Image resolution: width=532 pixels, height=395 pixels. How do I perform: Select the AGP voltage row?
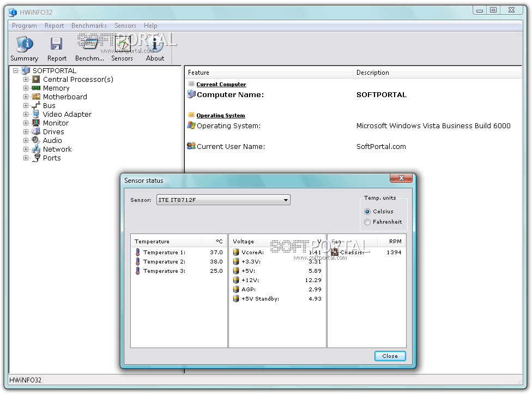tap(277, 290)
